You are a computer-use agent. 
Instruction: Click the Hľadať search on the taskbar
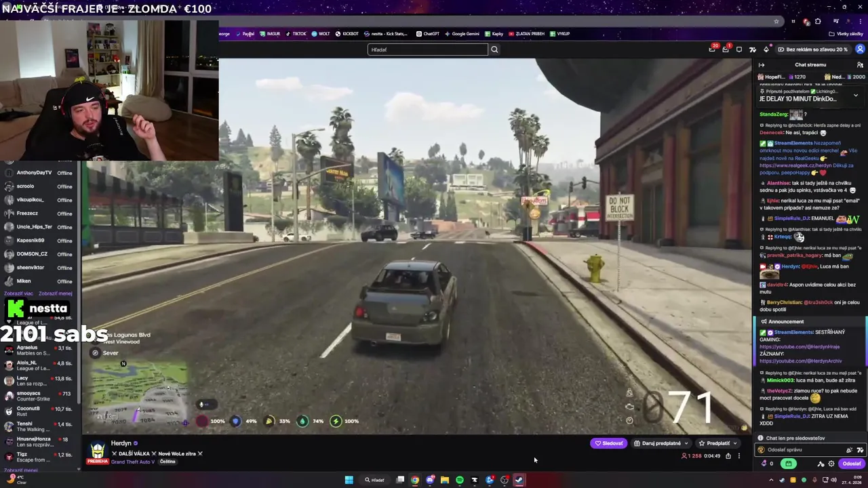(x=374, y=480)
